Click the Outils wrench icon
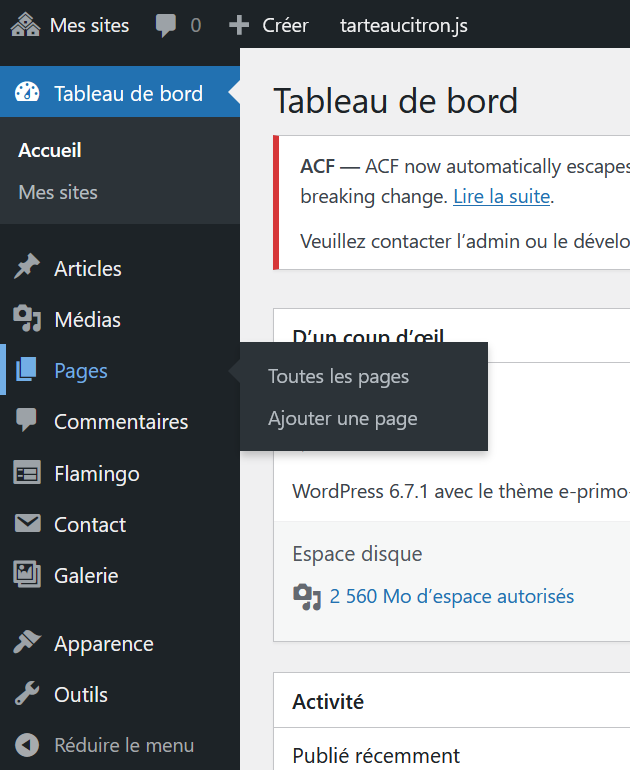Screen dimensions: 630x770 (x=27, y=693)
